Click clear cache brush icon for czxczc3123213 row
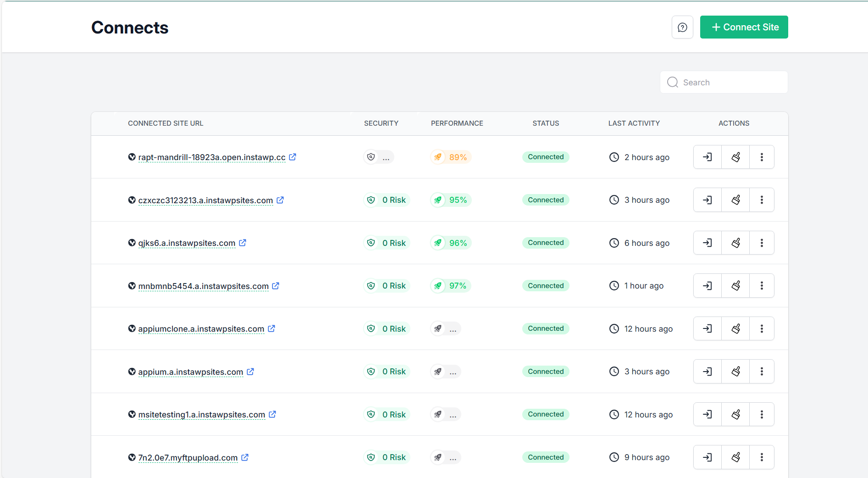 (x=735, y=200)
